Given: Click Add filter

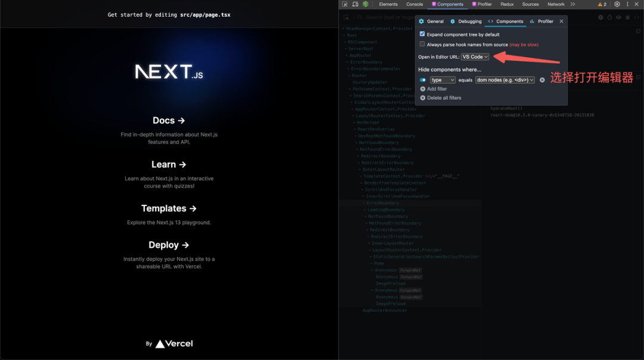Looking at the screenshot, I should pos(436,90).
